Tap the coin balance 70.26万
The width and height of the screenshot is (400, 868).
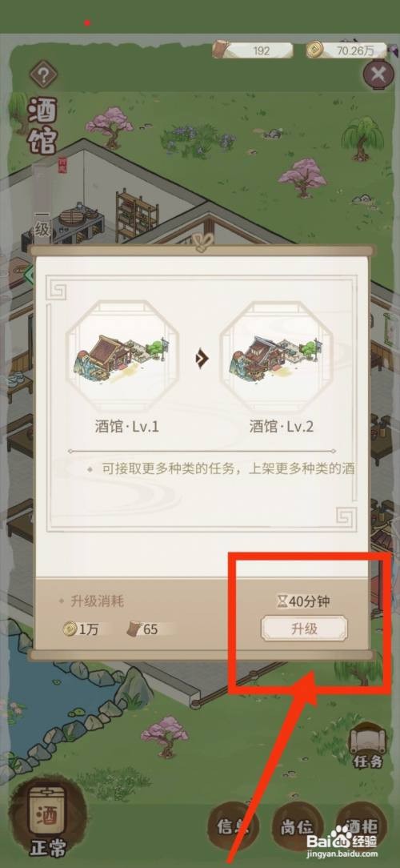pos(346,50)
